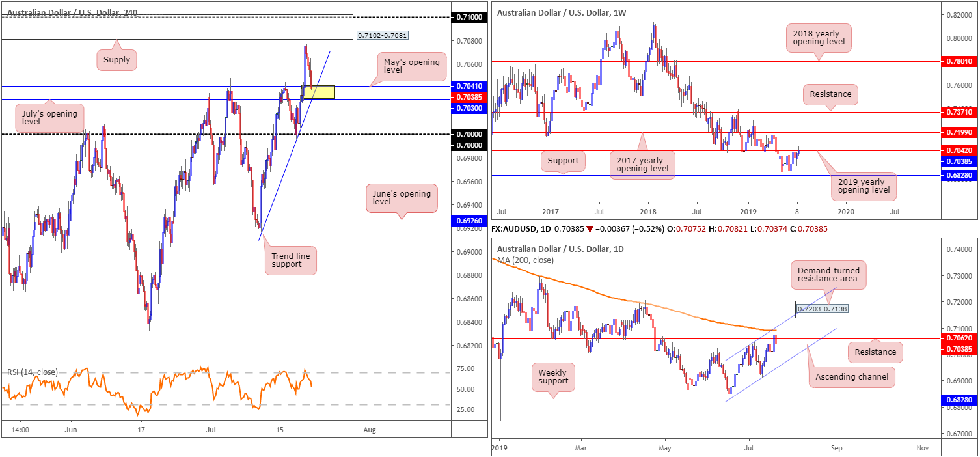
Task: Click the 'Supply' callout label
Action: click(x=117, y=61)
